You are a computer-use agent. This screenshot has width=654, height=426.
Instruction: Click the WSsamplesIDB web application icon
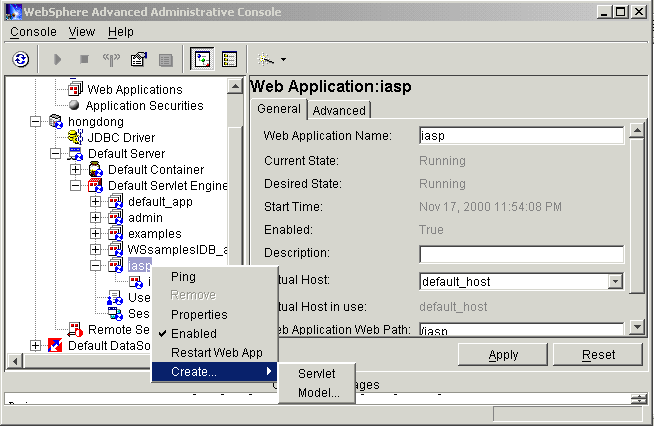click(x=116, y=249)
